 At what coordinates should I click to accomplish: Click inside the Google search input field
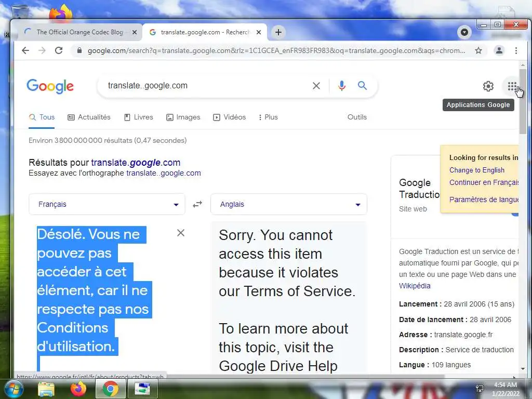pos(207,86)
